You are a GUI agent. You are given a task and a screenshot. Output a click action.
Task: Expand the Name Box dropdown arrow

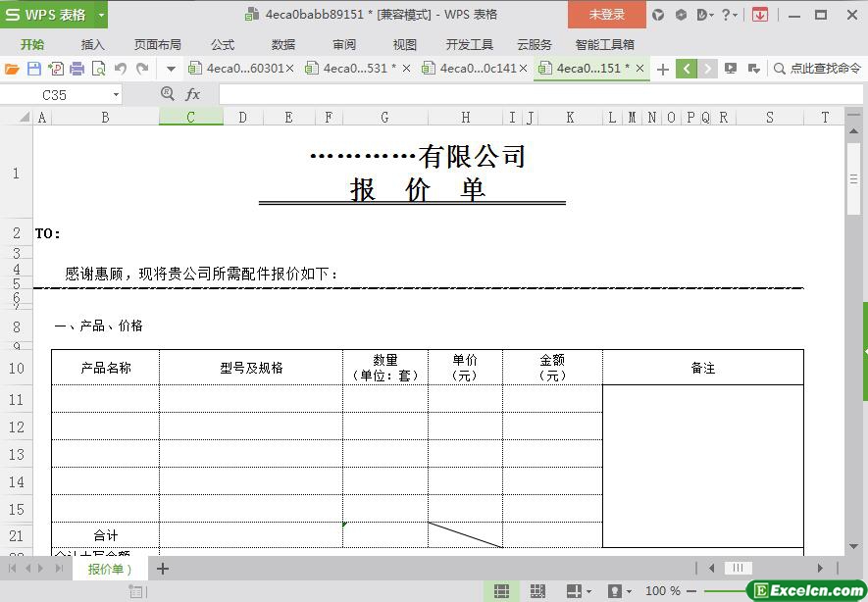coord(116,95)
